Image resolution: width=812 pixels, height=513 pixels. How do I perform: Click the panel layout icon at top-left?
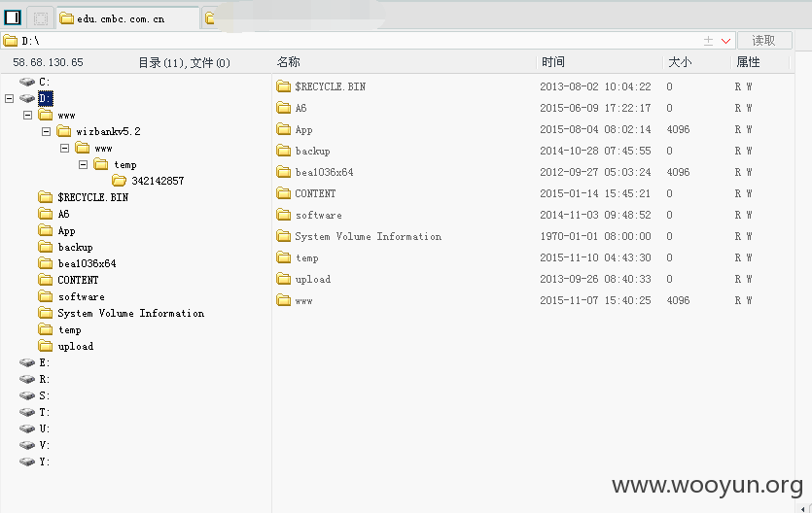pyautogui.click(x=13, y=18)
